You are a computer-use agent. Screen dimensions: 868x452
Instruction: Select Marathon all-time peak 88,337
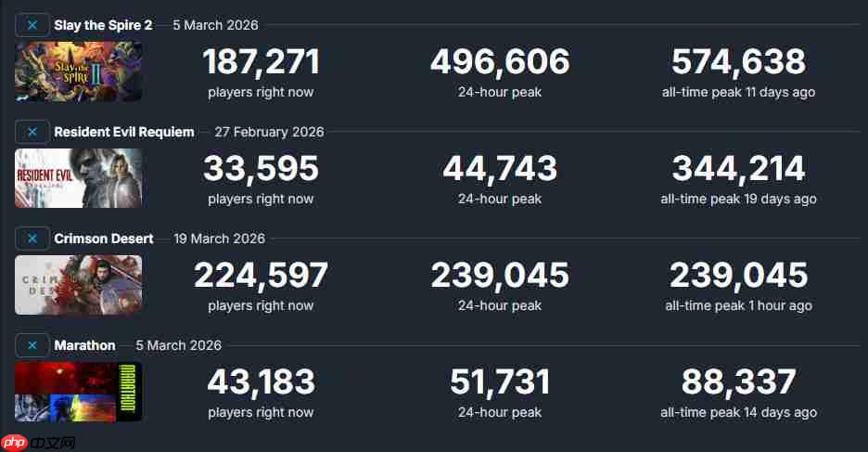click(738, 381)
